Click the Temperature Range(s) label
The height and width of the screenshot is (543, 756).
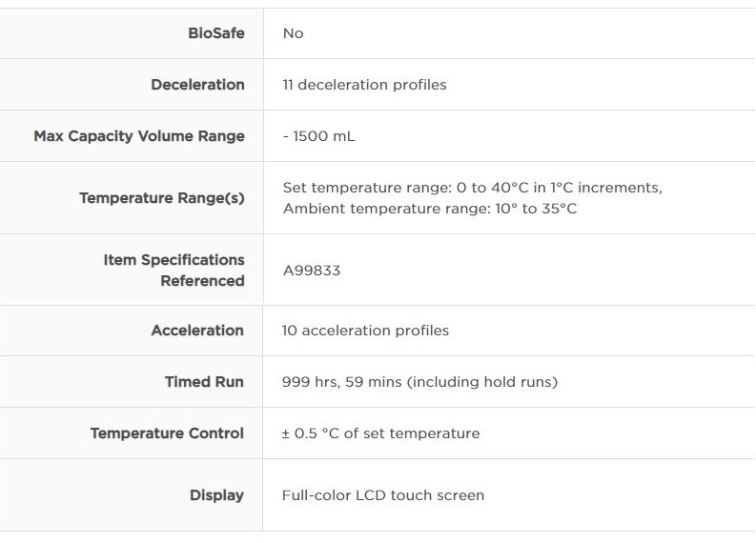(x=162, y=198)
